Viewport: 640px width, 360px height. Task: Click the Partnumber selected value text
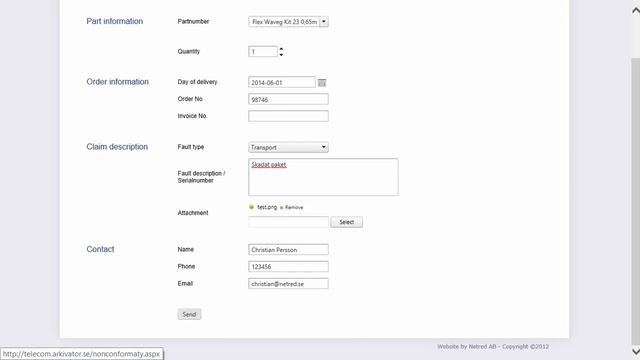click(x=284, y=22)
